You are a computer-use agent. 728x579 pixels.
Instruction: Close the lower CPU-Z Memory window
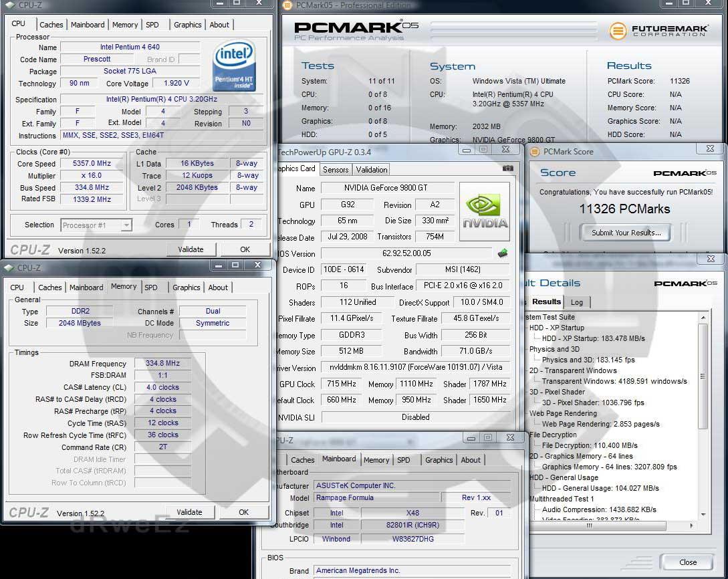[x=257, y=265]
